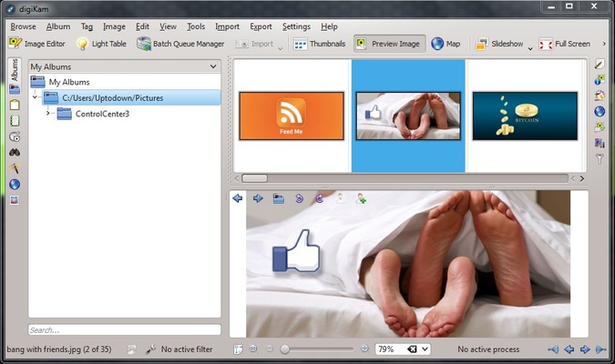Open the Album menu
This screenshot has width=615, height=364.
[x=58, y=26]
